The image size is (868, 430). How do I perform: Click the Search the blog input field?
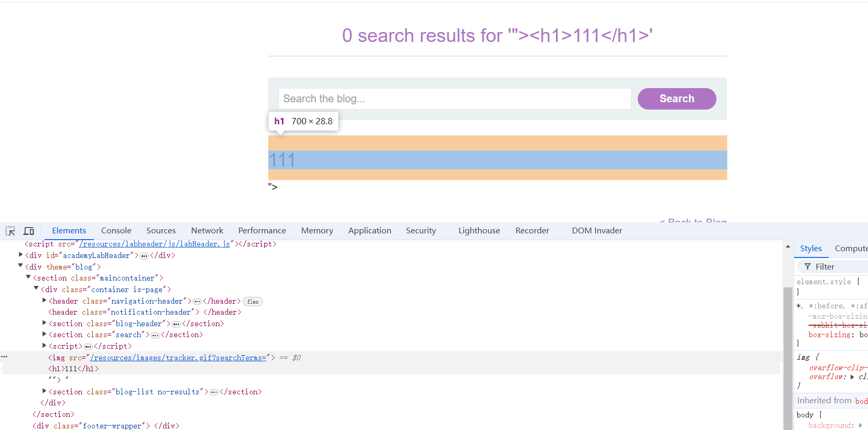point(454,99)
